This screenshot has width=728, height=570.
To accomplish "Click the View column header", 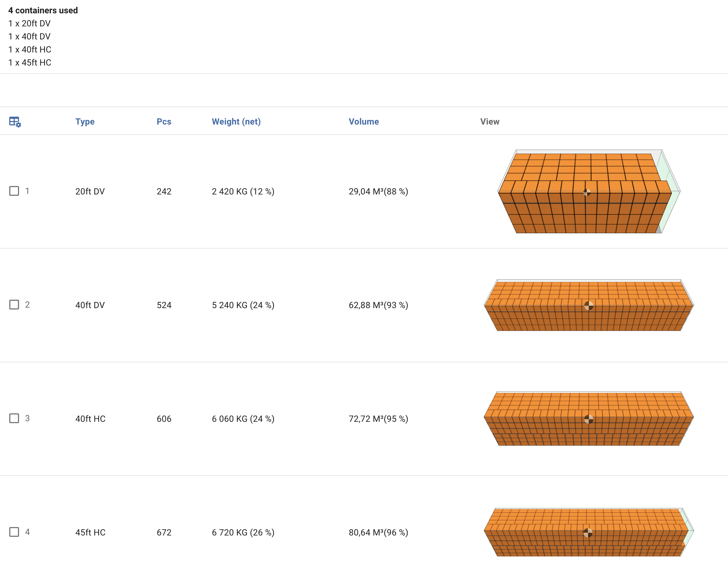I will coord(490,122).
